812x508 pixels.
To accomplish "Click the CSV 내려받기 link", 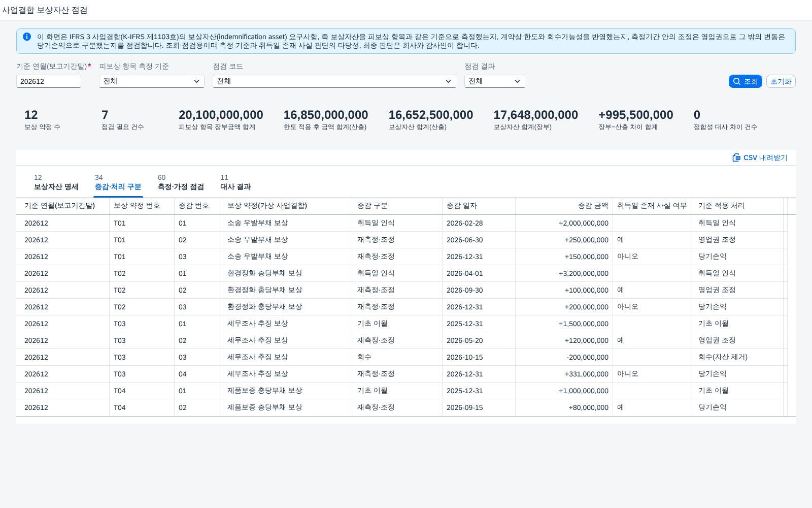I will tap(760, 157).
